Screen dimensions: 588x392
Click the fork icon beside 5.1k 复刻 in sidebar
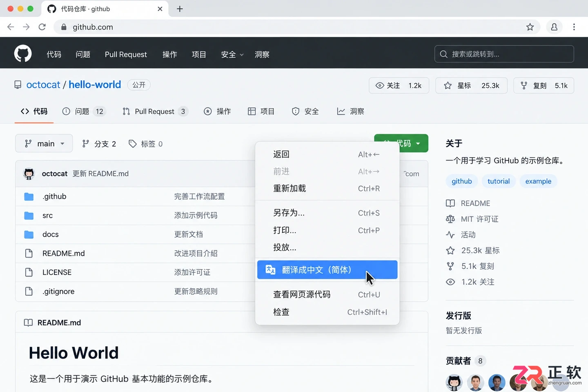[x=450, y=266]
